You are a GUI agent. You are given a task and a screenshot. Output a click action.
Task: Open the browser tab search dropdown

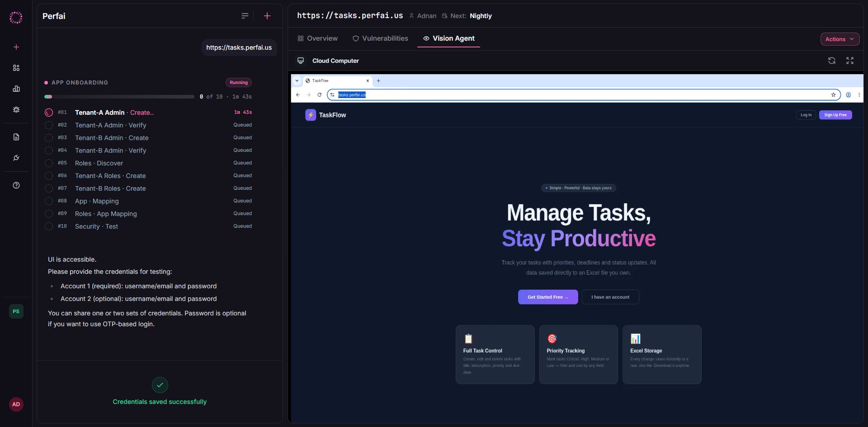point(297,81)
